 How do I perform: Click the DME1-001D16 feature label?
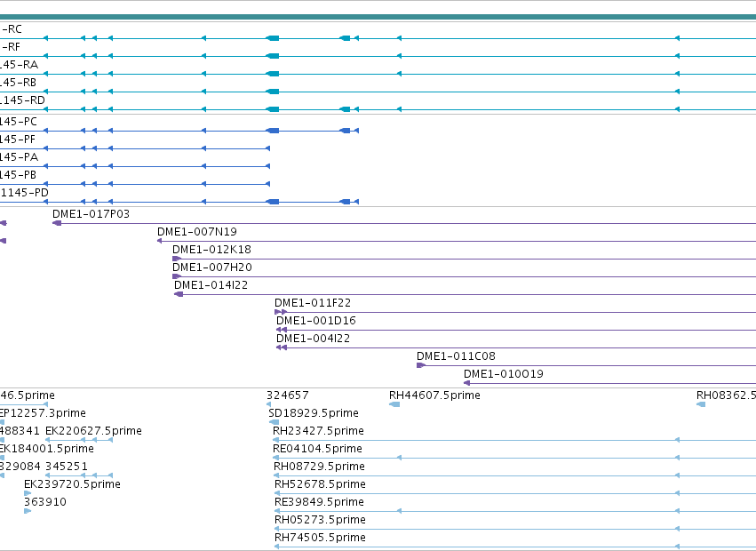[x=315, y=321]
